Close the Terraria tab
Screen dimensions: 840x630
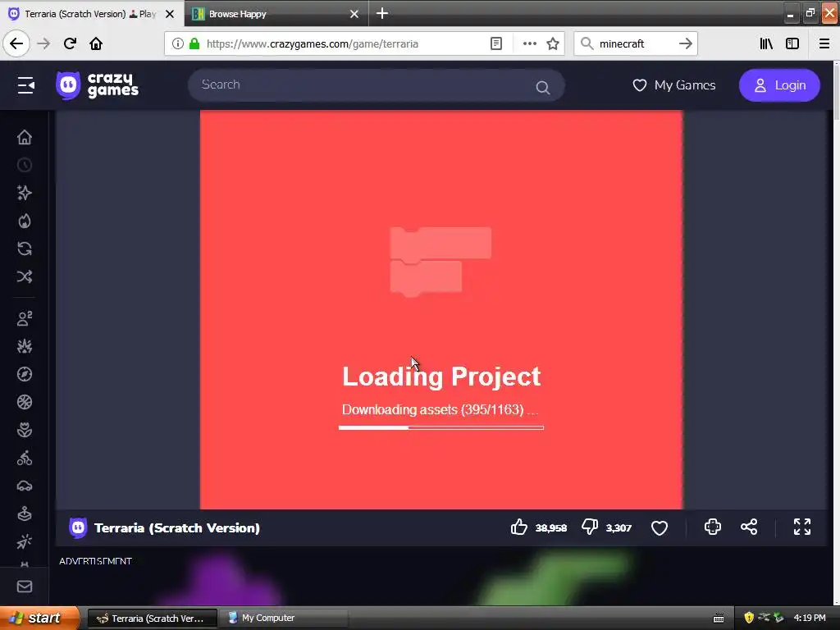[x=170, y=14]
